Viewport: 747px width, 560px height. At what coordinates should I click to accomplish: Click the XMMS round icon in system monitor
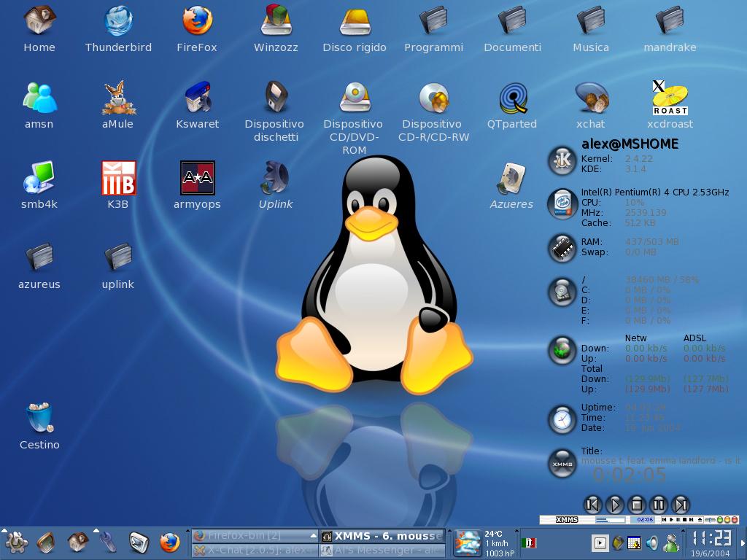562,464
